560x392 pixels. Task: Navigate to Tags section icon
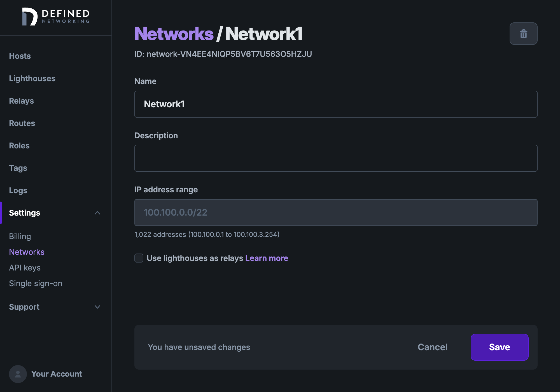(x=18, y=168)
